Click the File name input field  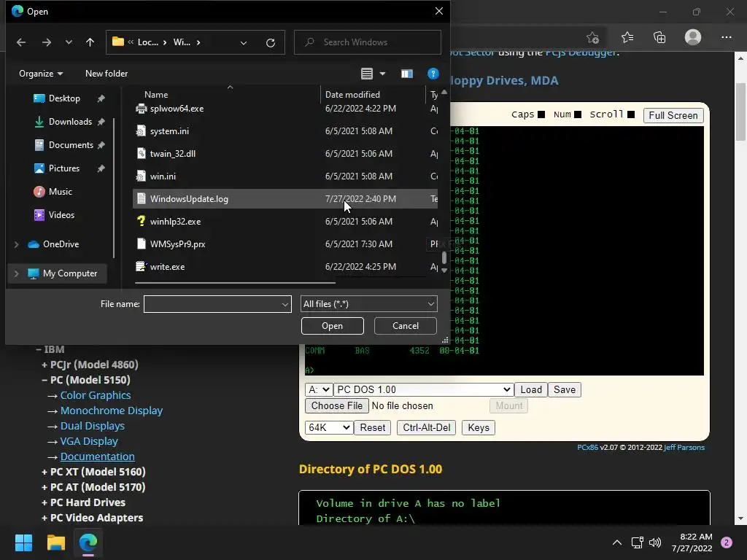tap(217, 304)
